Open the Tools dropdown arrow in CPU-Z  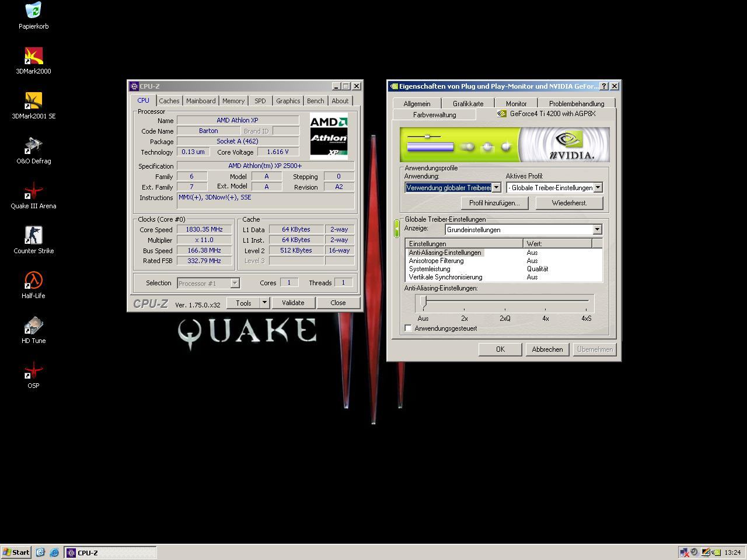click(264, 303)
